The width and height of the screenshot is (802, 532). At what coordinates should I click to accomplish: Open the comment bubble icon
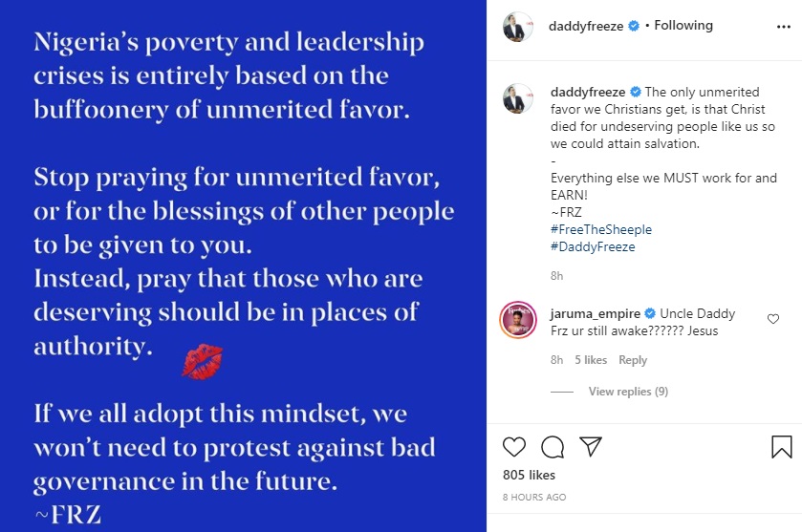pos(553,447)
